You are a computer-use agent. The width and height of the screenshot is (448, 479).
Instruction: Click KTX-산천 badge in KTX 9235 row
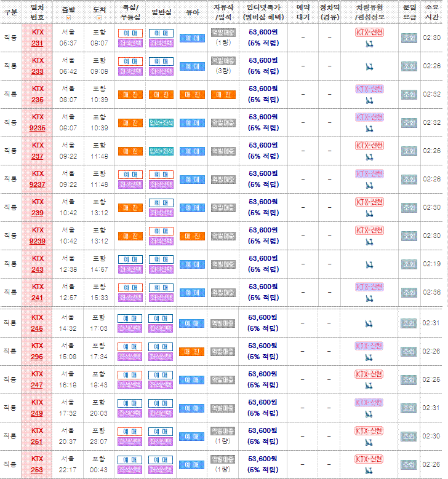click(x=369, y=117)
